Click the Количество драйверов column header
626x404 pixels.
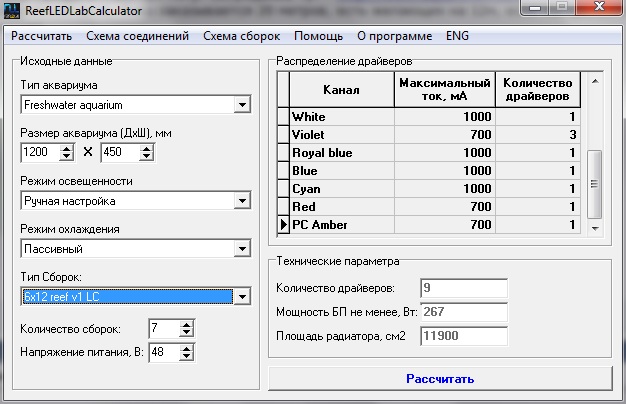(538, 90)
